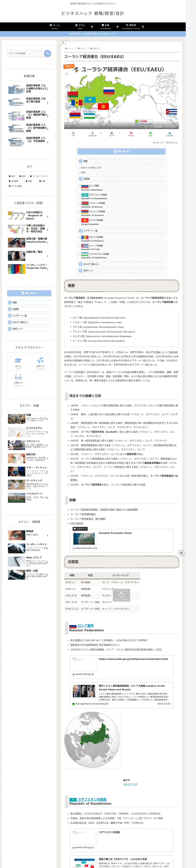The image size is (196, 868).
Task: Expand the スキル submenu arrow
Action: pyautogui.click(x=92, y=27)
